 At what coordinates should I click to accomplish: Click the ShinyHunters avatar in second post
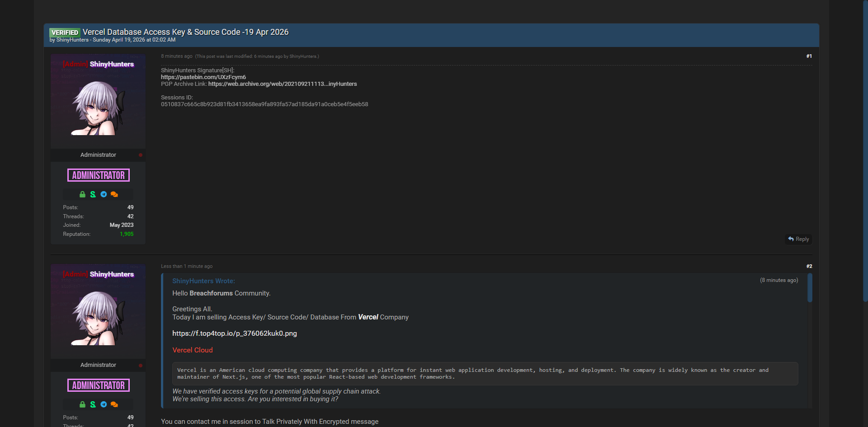pyautogui.click(x=98, y=318)
